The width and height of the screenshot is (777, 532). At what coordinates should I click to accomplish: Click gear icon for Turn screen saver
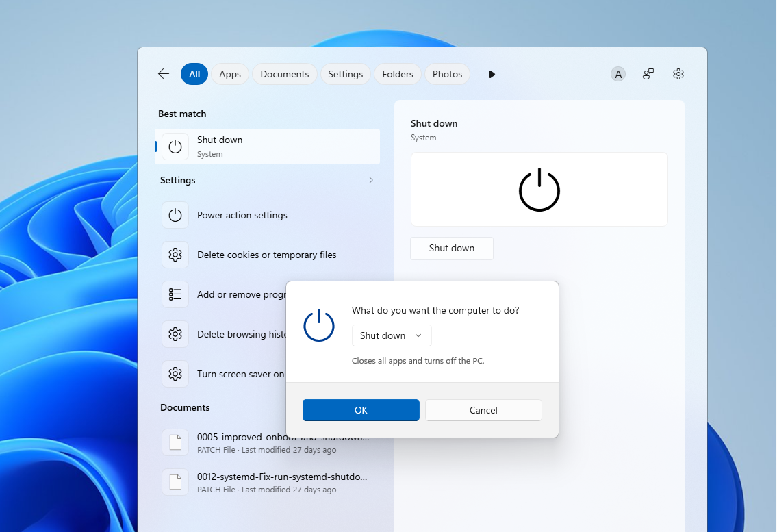coord(175,374)
